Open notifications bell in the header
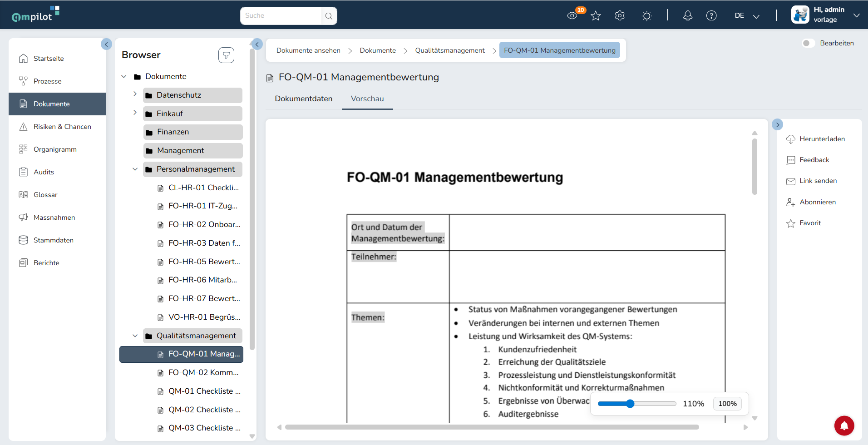Screen dimensions: 868x445 pos(688,16)
